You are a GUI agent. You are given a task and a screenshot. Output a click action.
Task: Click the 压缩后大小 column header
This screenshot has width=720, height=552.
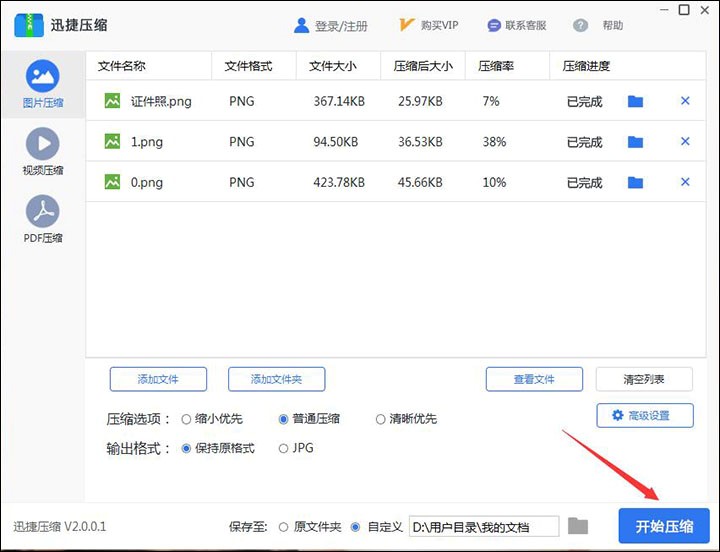pyautogui.click(x=423, y=66)
